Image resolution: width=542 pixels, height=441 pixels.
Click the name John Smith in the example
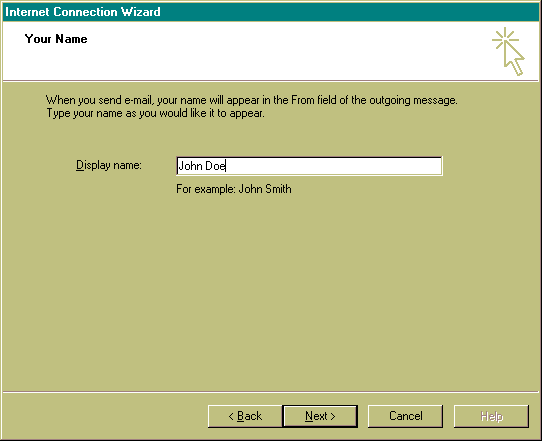click(x=265, y=189)
